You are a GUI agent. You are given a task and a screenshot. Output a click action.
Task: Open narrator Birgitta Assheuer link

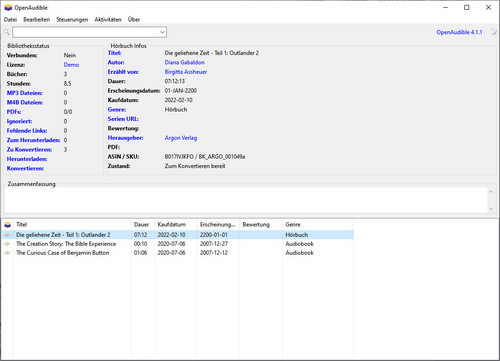(186, 72)
